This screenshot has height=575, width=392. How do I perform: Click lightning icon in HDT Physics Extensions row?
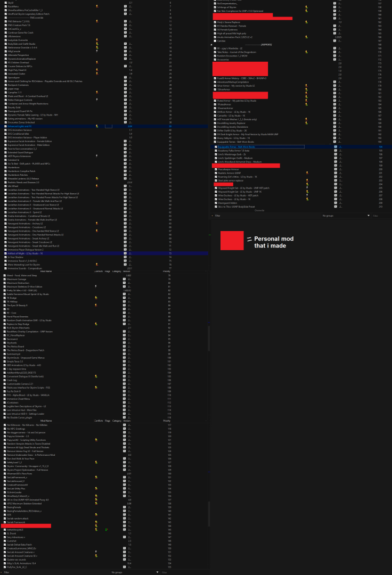pos(97,156)
